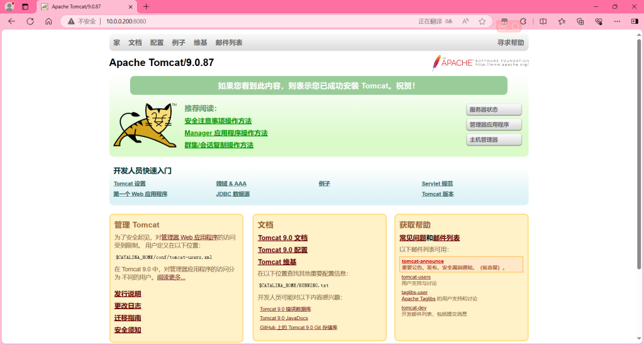Image resolution: width=644 pixels, height=345 pixels.
Task: Open the 配置 navigation item
Action: click(157, 43)
